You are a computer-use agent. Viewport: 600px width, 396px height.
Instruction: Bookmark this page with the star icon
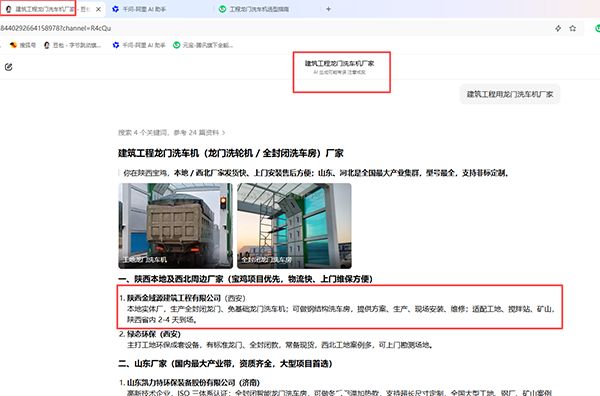(572, 28)
